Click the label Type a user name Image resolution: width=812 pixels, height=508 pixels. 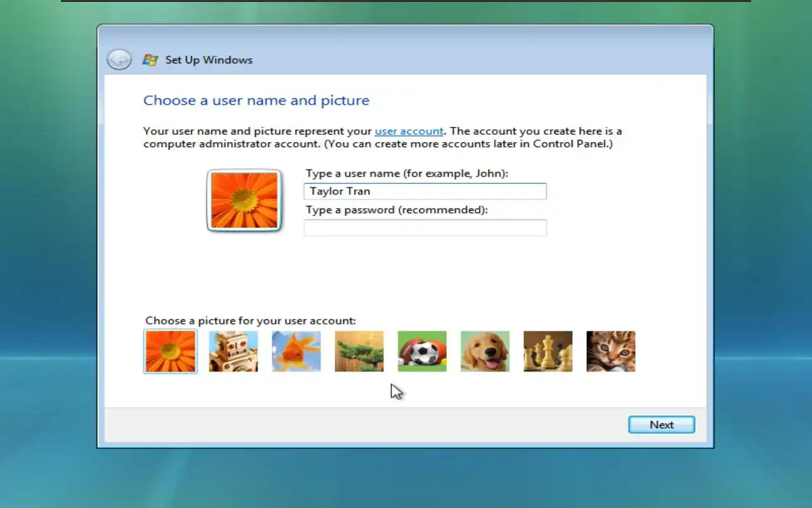407,173
